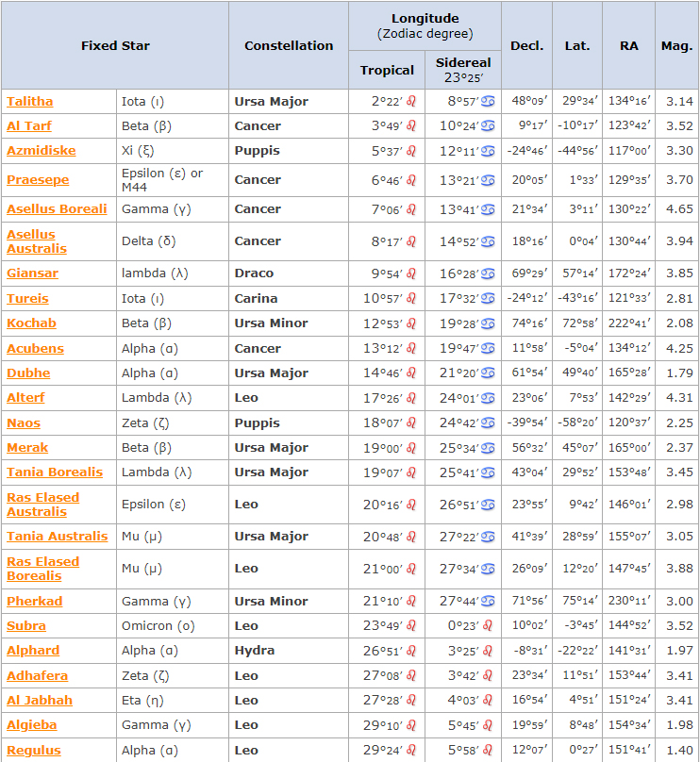Click the Leo icon next to Subra sidereal 0°23′
This screenshot has width=700, height=762.
point(488,626)
